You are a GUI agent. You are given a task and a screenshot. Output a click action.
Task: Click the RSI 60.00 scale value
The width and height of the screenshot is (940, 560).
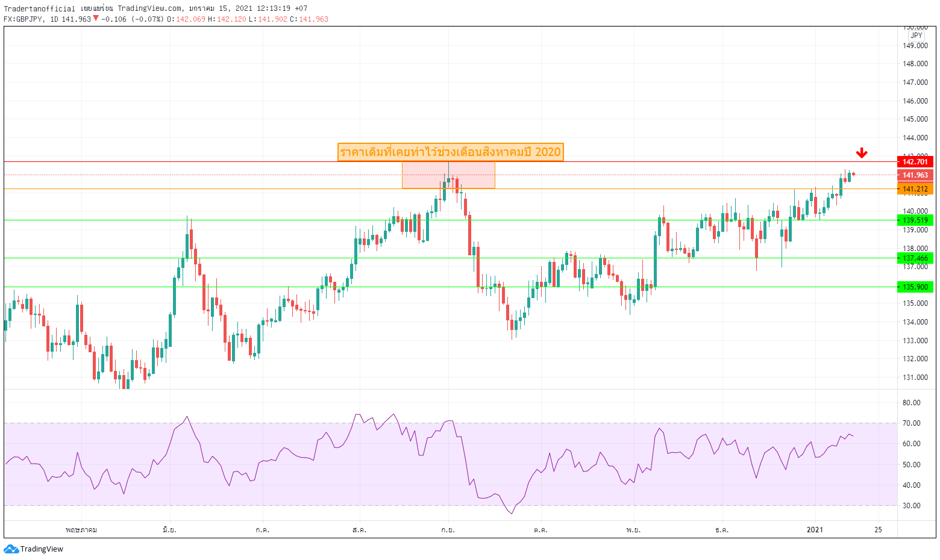click(912, 444)
